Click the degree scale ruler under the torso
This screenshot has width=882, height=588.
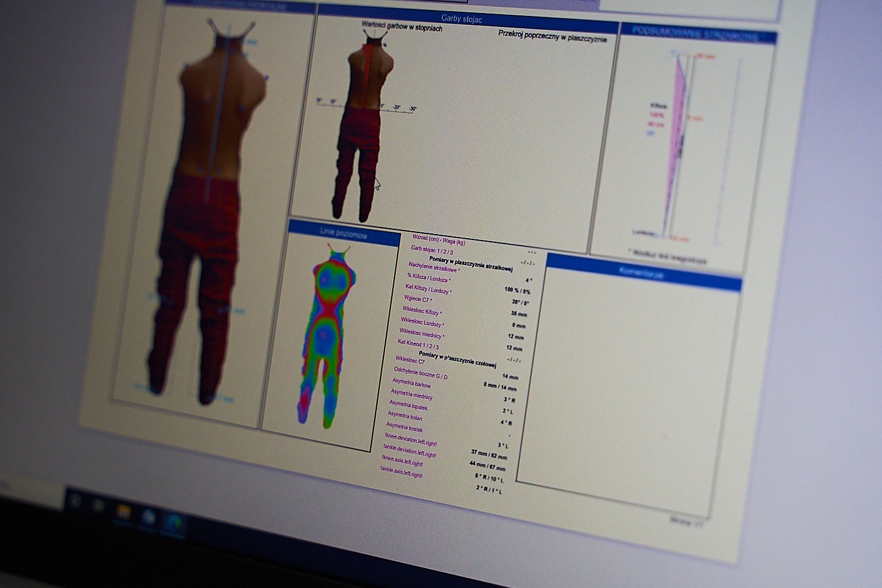pyautogui.click(x=366, y=106)
